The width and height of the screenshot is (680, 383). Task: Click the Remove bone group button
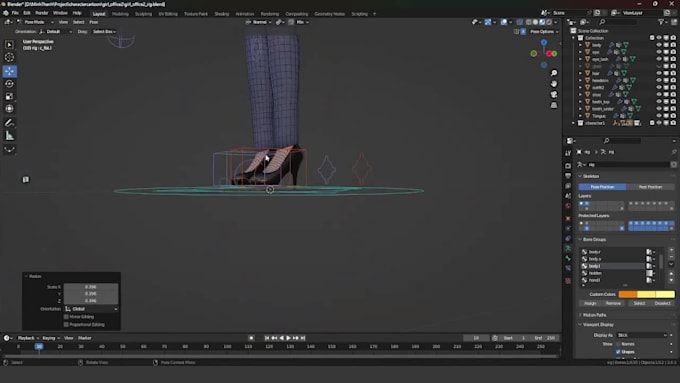tap(613, 303)
